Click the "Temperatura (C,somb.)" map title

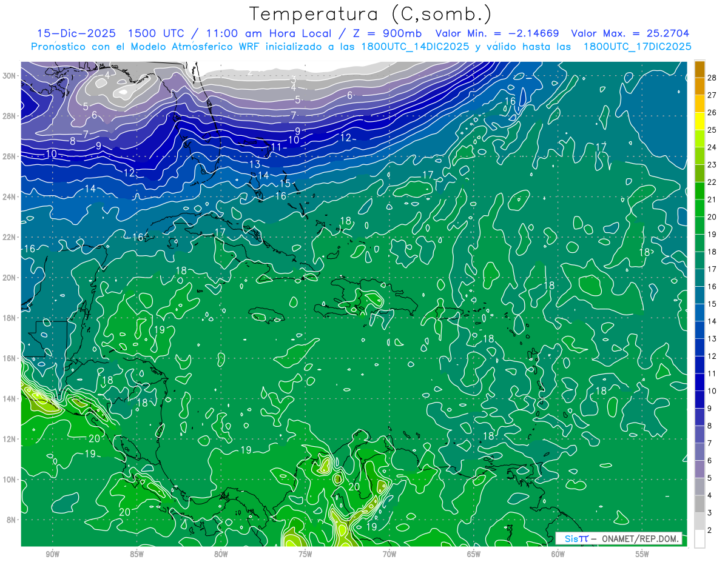[371, 14]
